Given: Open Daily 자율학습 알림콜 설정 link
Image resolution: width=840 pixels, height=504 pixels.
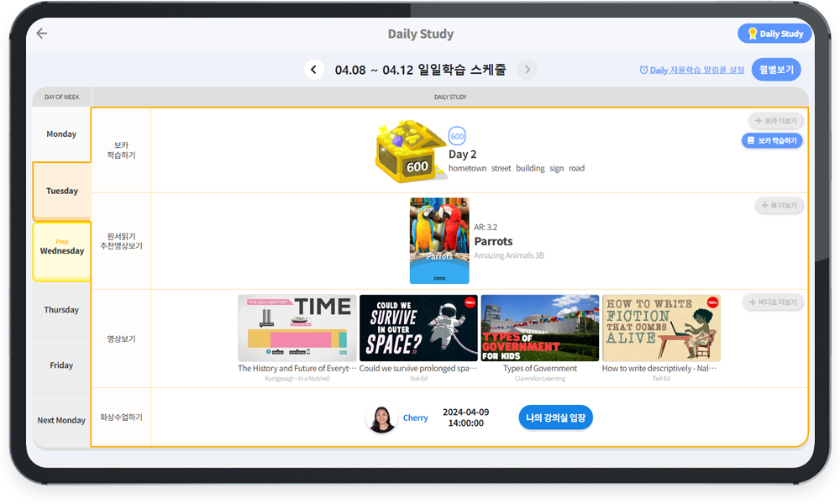Looking at the screenshot, I should click(691, 71).
